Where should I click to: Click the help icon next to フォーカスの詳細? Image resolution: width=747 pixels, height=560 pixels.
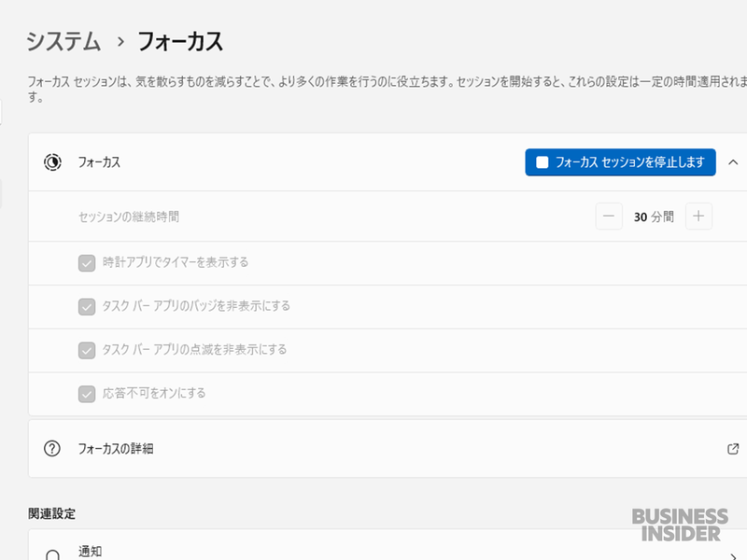[x=52, y=449]
